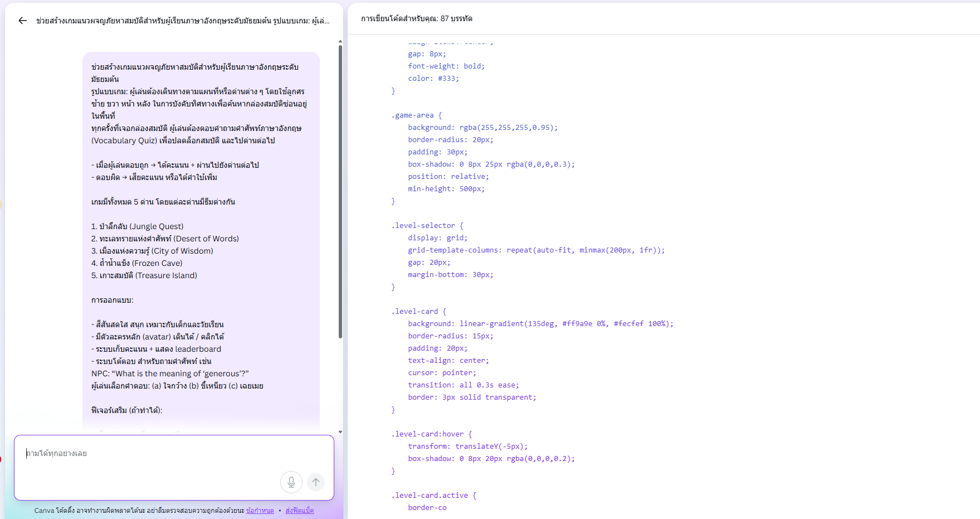Click the '.level-card {' selector line
Image resolution: width=980 pixels, height=519 pixels.
(418, 312)
